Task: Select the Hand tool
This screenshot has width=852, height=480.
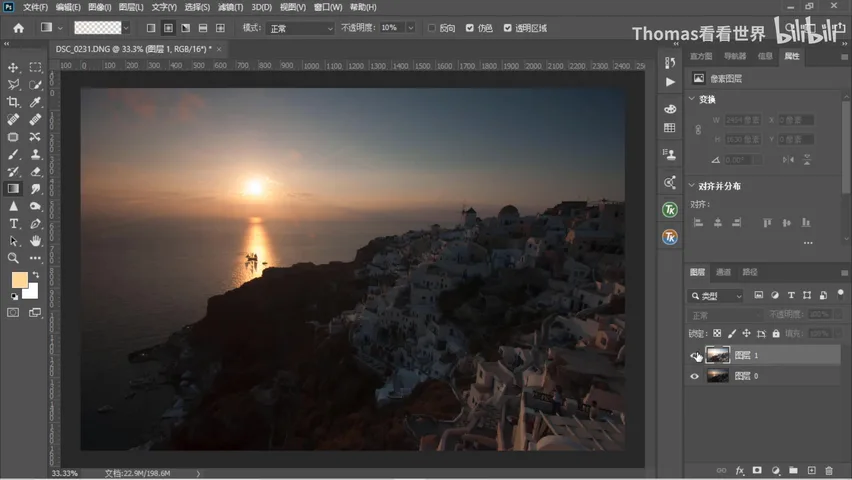Action: pyautogui.click(x=35, y=241)
